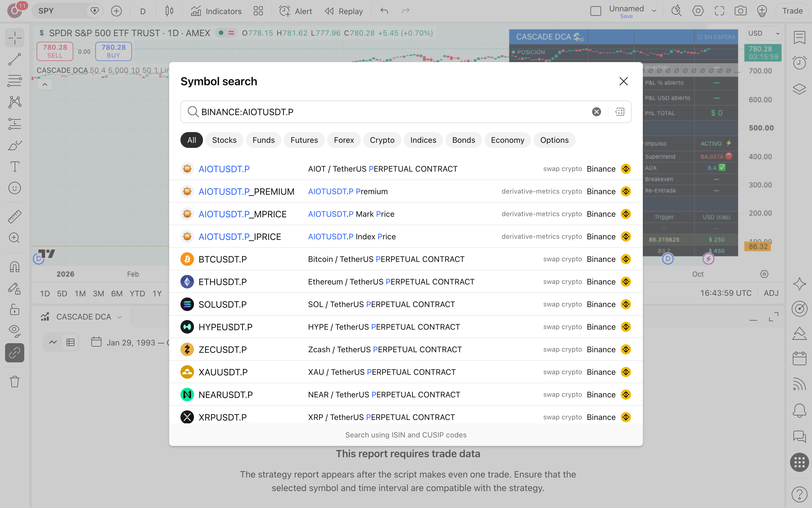Screen dimensions: 812x508
Task: Select the crosshair cursor tool
Action: click(15, 38)
